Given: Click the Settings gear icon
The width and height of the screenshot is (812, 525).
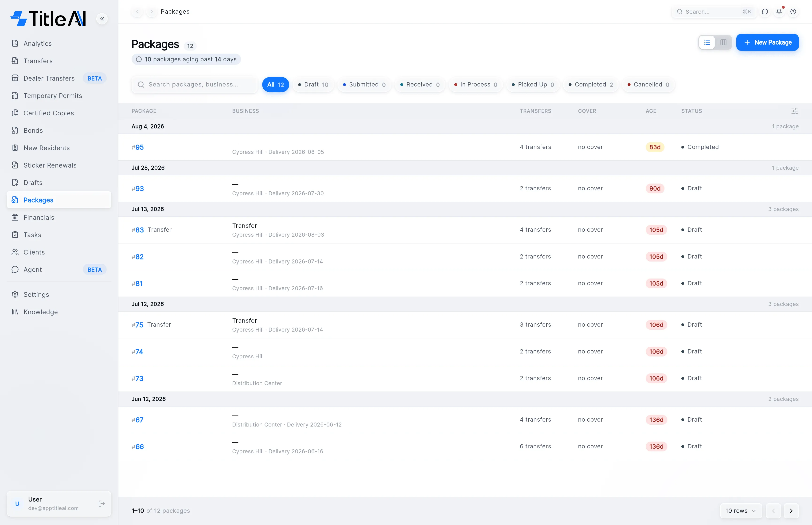Looking at the screenshot, I should [x=15, y=294].
